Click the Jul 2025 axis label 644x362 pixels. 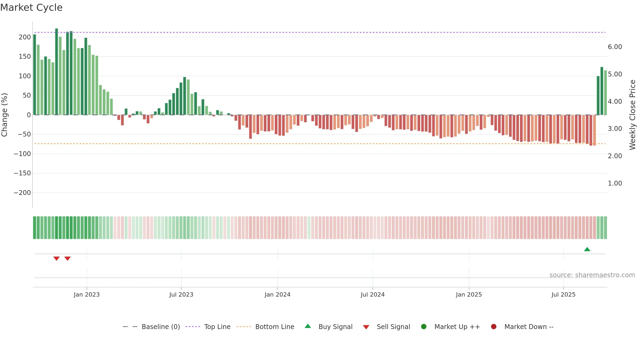pos(563,295)
